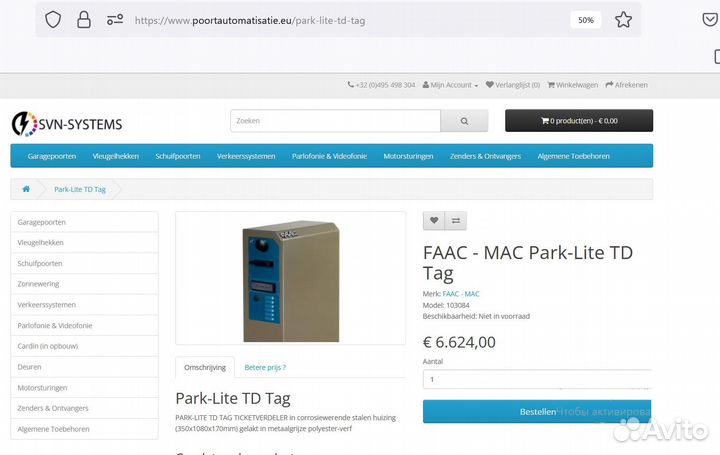This screenshot has height=455, width=720.
Task: Open the FAAC - MAC brand link
Action: pos(461,294)
